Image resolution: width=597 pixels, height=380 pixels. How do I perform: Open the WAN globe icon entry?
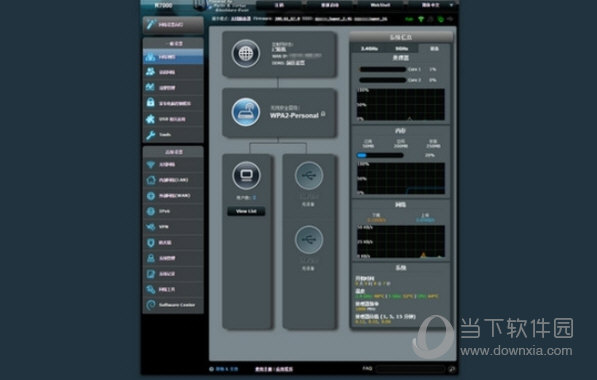point(173,196)
